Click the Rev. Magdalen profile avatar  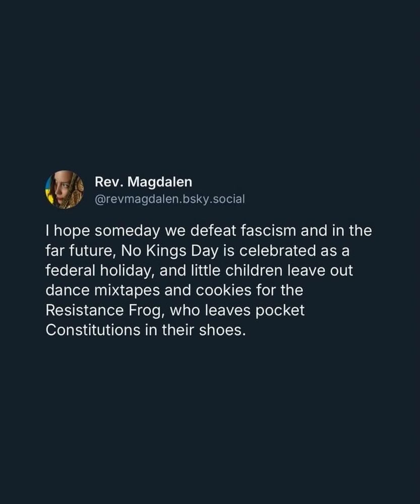tap(65, 190)
